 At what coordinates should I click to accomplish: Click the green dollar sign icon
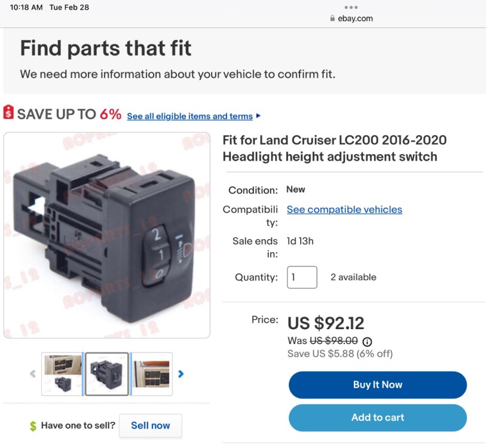click(33, 426)
